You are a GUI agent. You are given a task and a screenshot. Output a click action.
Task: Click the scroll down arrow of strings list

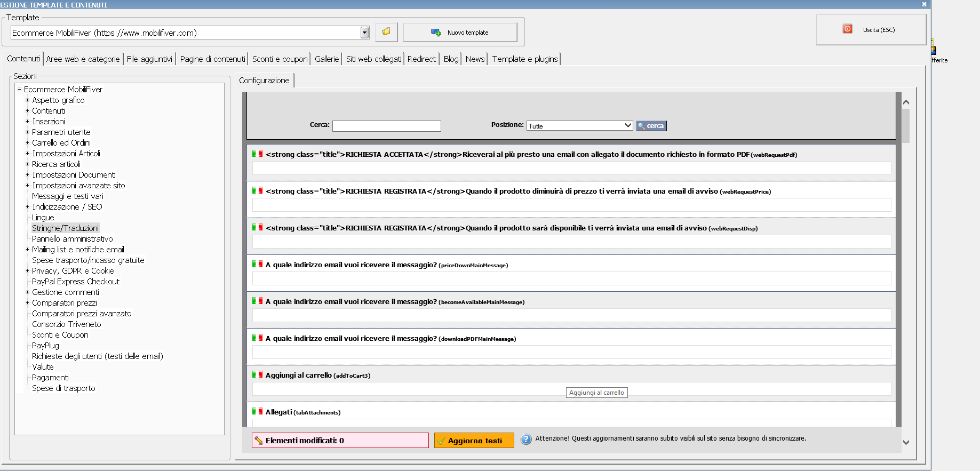[x=906, y=442]
